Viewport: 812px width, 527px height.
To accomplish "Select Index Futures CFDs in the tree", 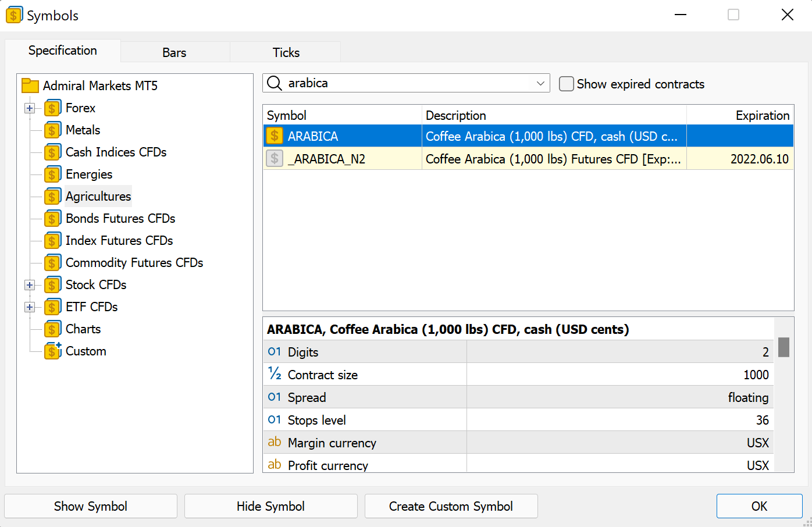I will 119,241.
